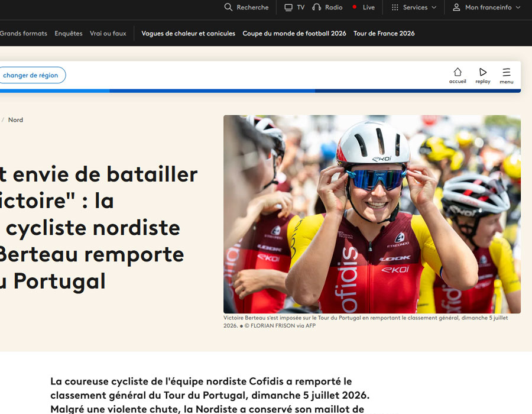The width and height of the screenshot is (532, 414).
Task: Expand the Services dropdown chevron
Action: 434,8
